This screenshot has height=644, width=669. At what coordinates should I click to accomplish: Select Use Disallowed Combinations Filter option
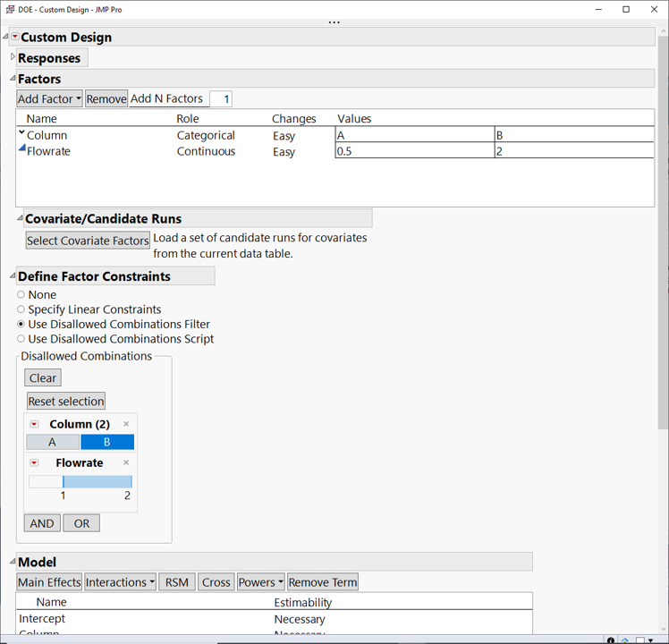(21, 324)
